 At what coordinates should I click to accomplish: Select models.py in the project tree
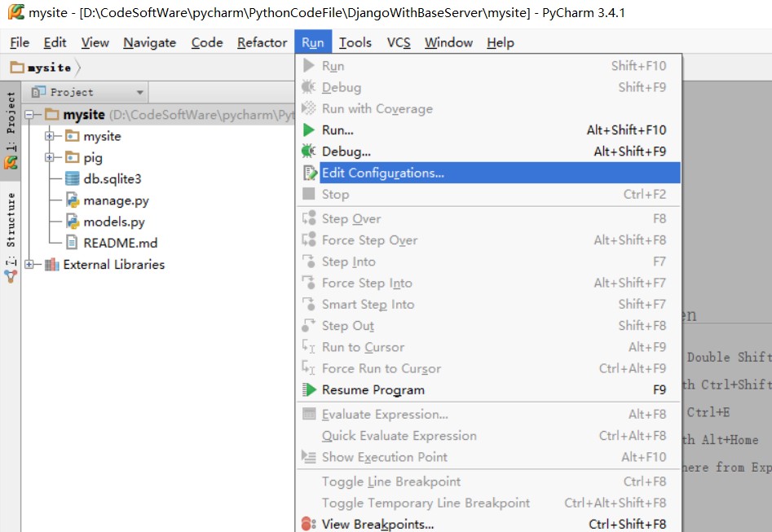tap(114, 222)
